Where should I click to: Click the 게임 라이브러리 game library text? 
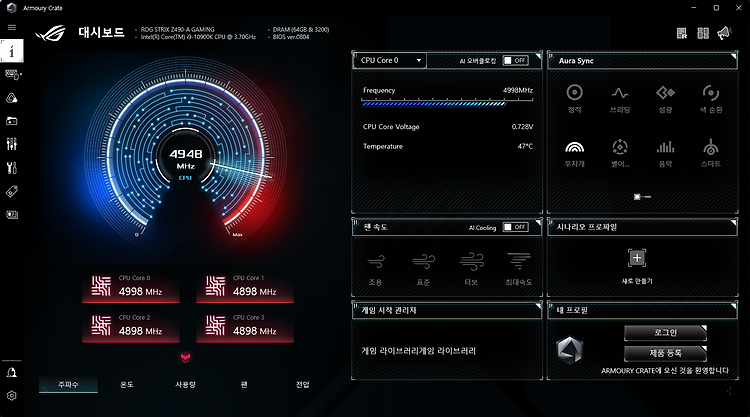[419, 351]
